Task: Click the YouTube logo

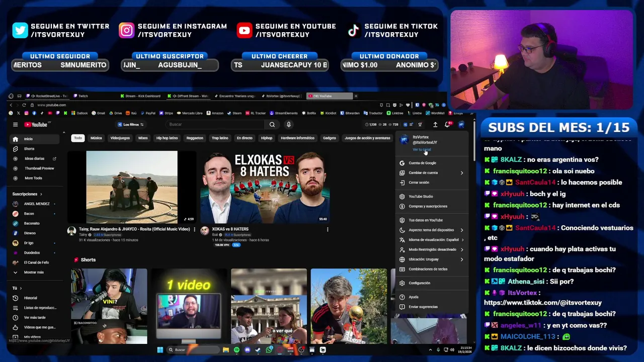Action: coord(36,125)
